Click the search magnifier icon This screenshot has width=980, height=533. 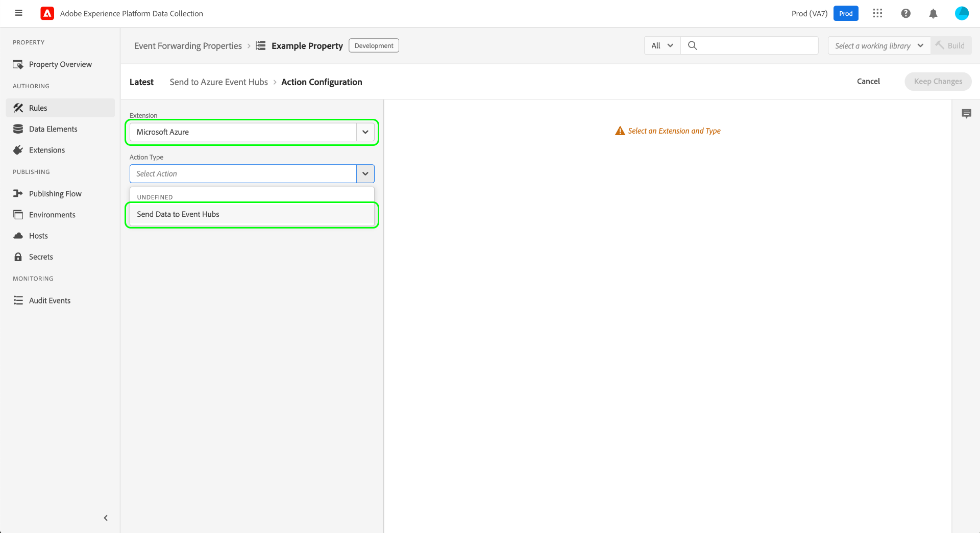coord(693,45)
